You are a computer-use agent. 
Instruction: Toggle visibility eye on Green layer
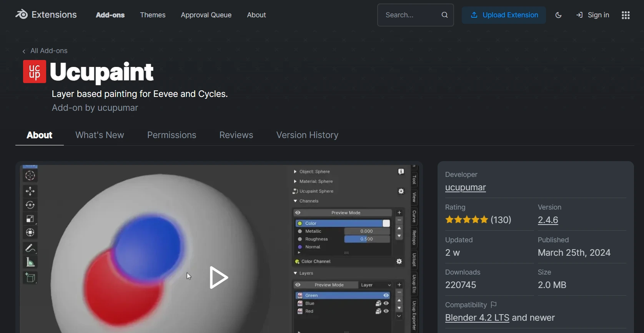pyautogui.click(x=386, y=295)
